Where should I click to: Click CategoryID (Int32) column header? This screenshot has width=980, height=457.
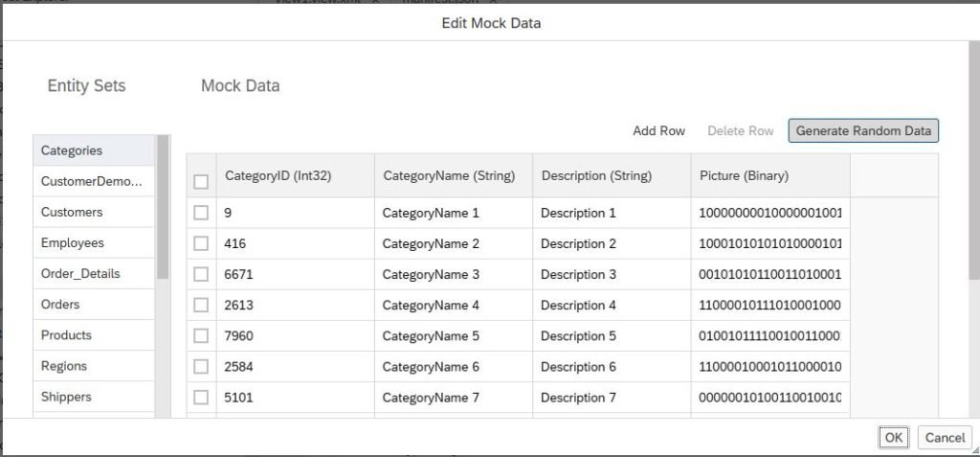[x=296, y=176]
